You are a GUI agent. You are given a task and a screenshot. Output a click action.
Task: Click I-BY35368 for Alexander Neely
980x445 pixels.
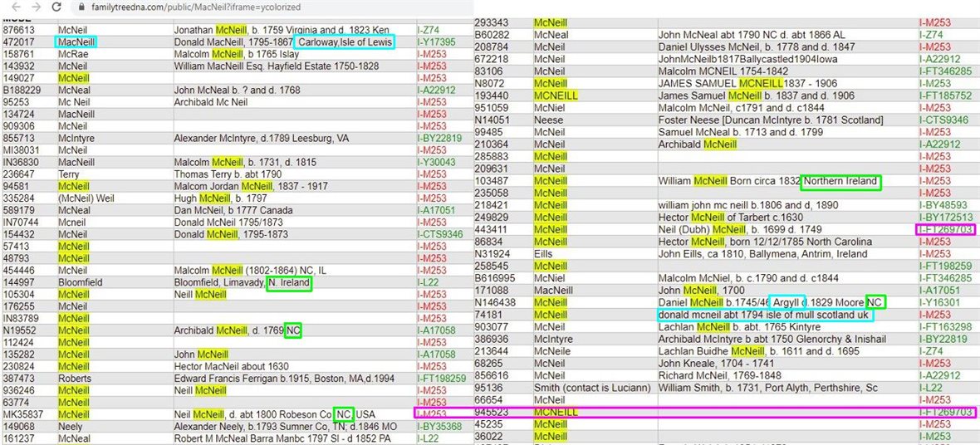point(439,428)
